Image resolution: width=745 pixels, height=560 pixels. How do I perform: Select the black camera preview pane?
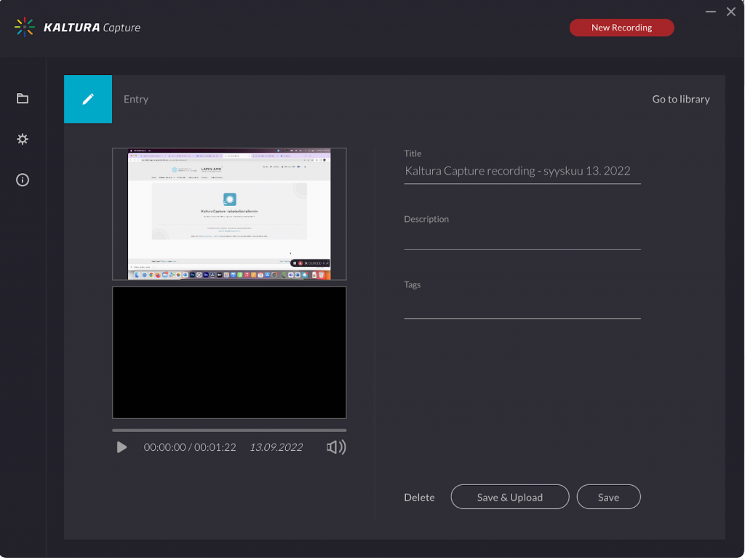pos(229,353)
